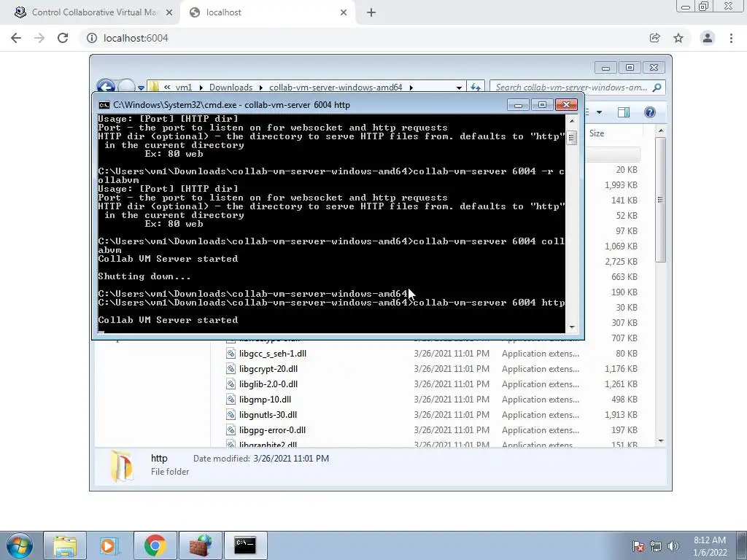Refresh the Explorer folder view
The image size is (747, 560).
click(x=476, y=87)
